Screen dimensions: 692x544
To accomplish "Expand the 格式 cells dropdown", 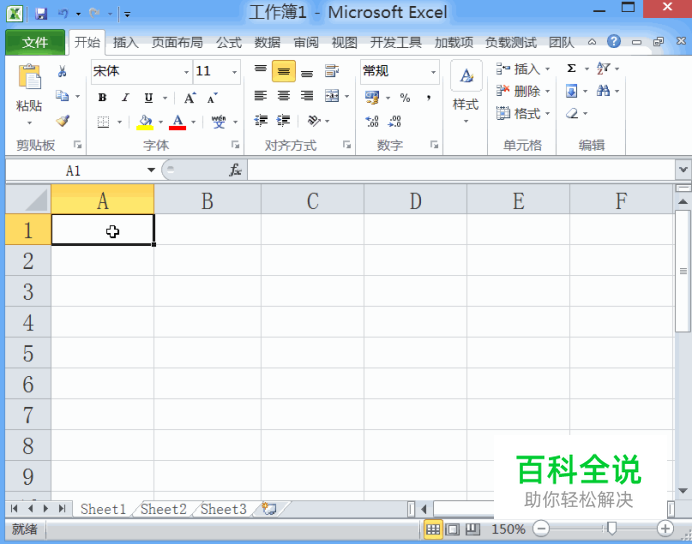I will pyautogui.click(x=548, y=114).
